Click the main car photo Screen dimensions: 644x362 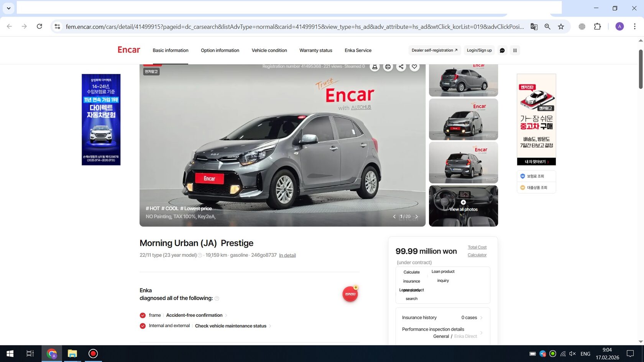(x=283, y=146)
